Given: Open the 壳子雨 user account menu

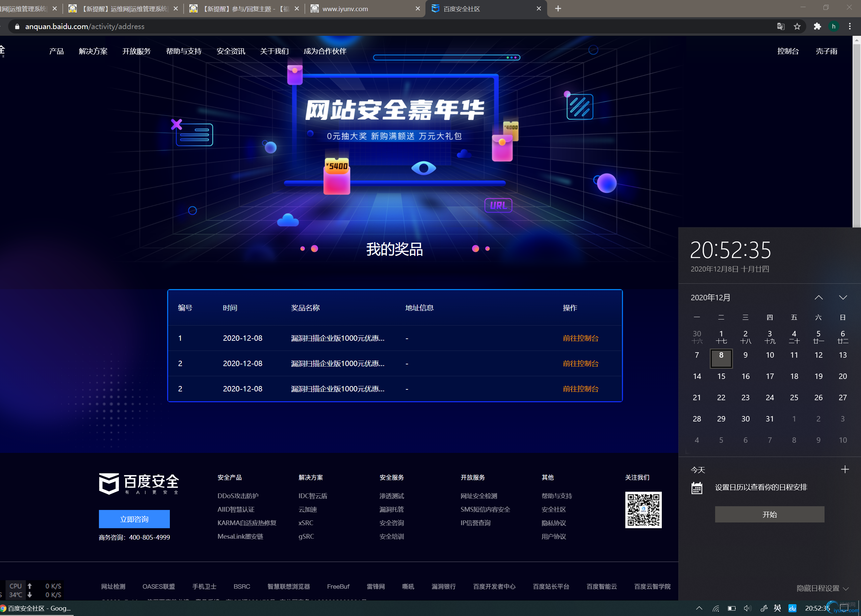Looking at the screenshot, I should (x=827, y=51).
